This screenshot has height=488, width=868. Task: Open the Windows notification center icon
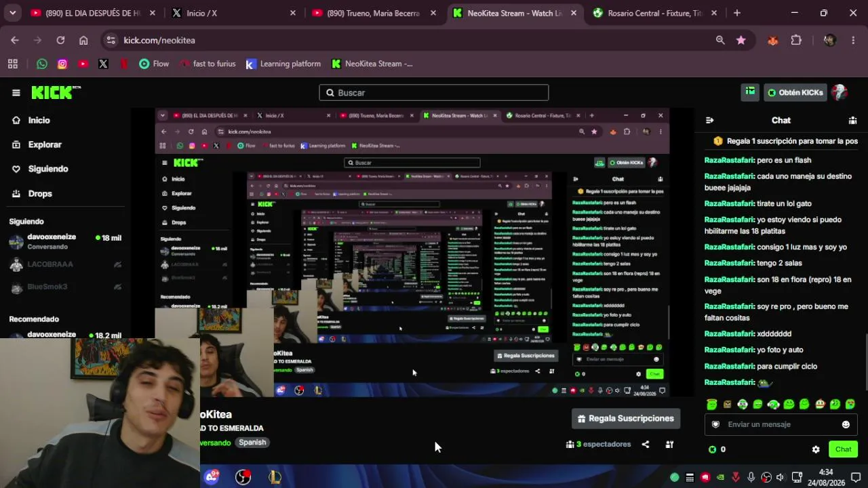pos(856,477)
